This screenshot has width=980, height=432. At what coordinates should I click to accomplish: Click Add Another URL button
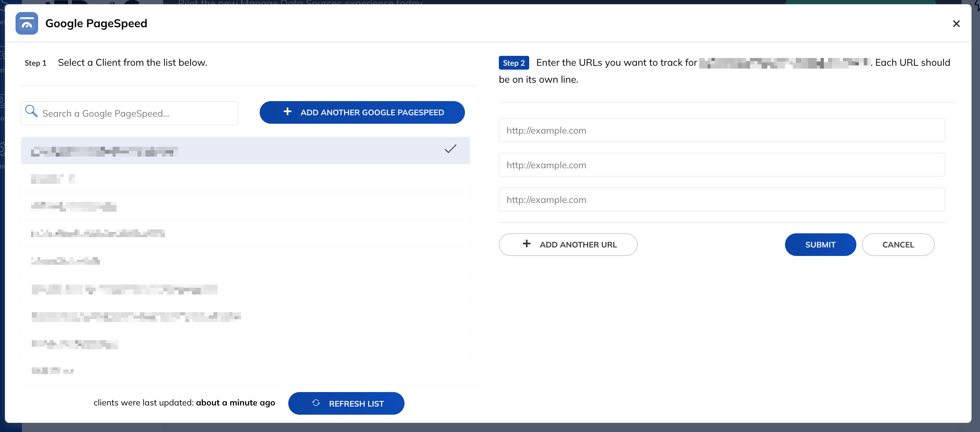[x=568, y=245]
